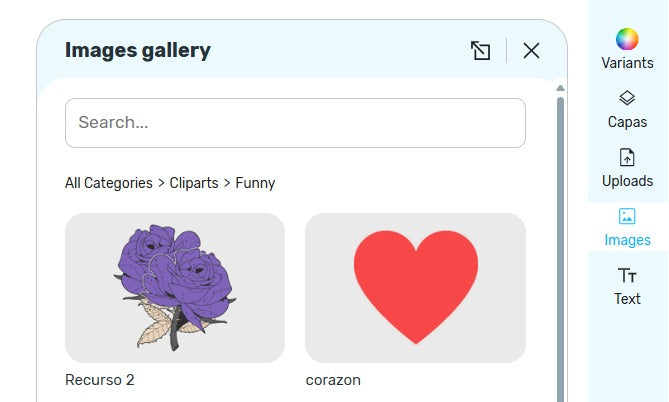The width and height of the screenshot is (669, 402).
Task: Click the Images picture icon
Action: tap(627, 216)
